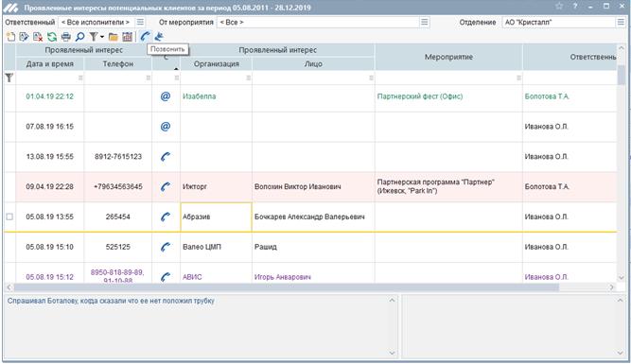Open Ответственный selection list button
This screenshot has height=364, width=631.
pos(140,22)
